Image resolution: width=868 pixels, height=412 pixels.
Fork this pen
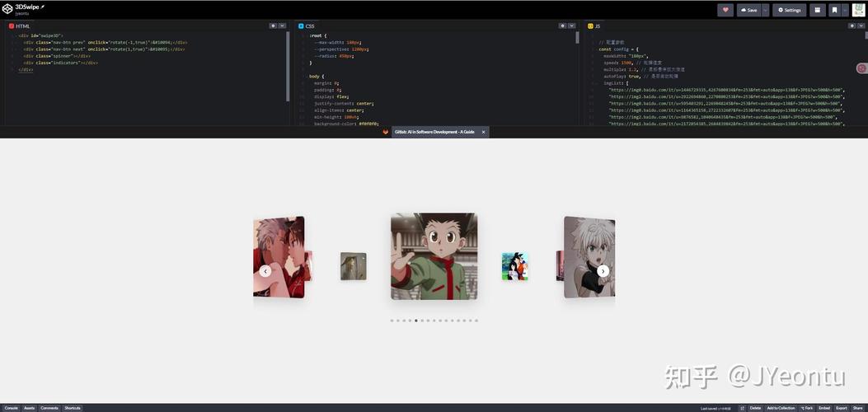coord(807,408)
